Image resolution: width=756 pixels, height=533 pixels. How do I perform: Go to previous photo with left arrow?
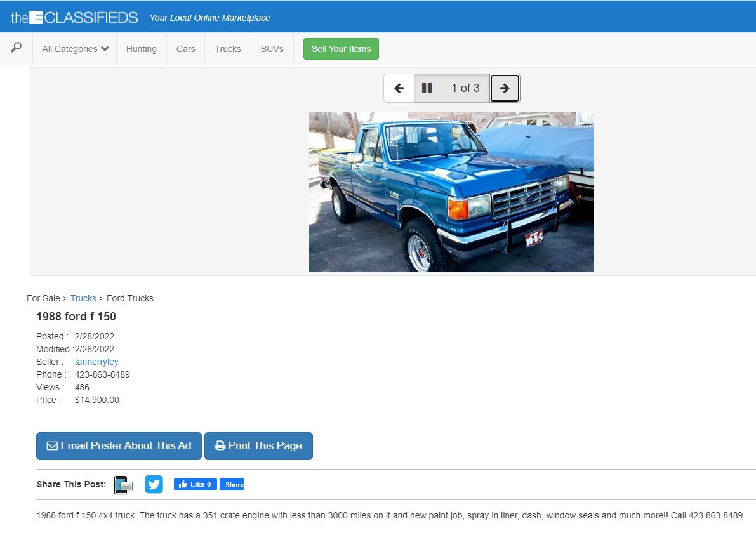pos(399,88)
